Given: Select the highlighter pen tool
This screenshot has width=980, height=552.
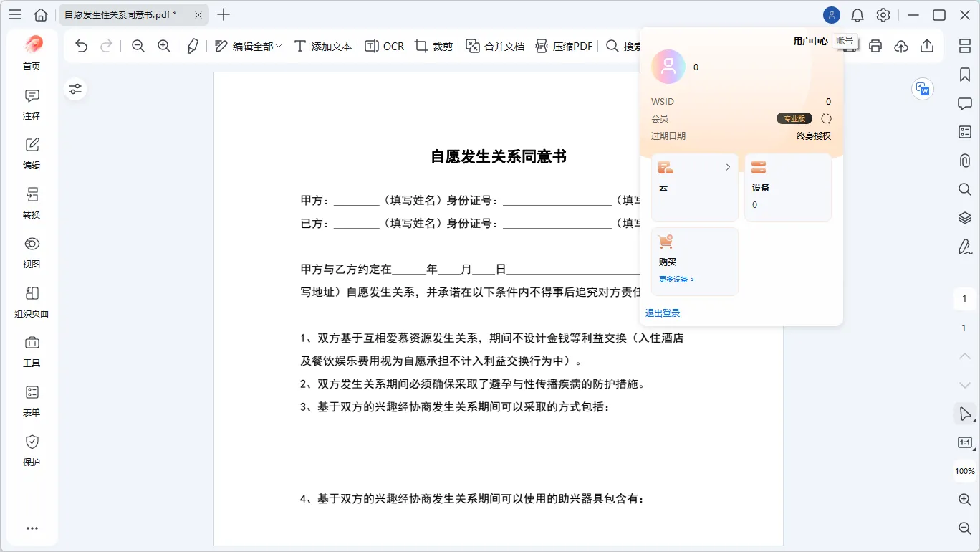Looking at the screenshot, I should click(192, 46).
